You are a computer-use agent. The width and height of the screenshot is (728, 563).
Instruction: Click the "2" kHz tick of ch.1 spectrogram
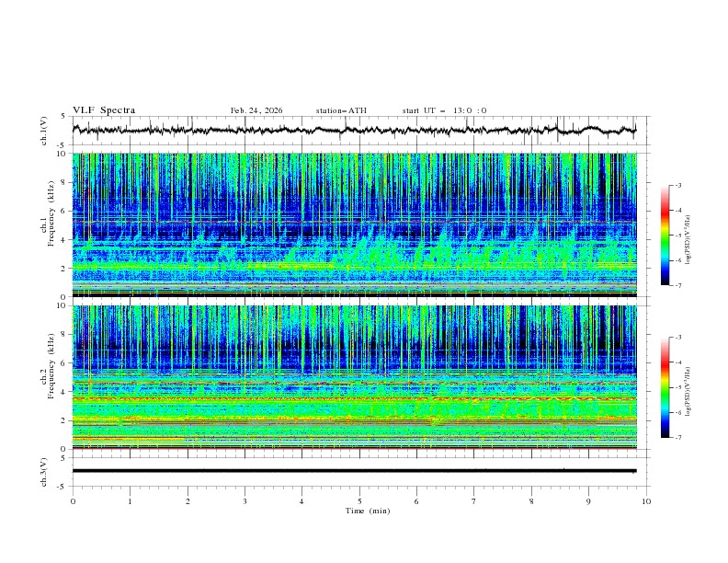pos(64,269)
